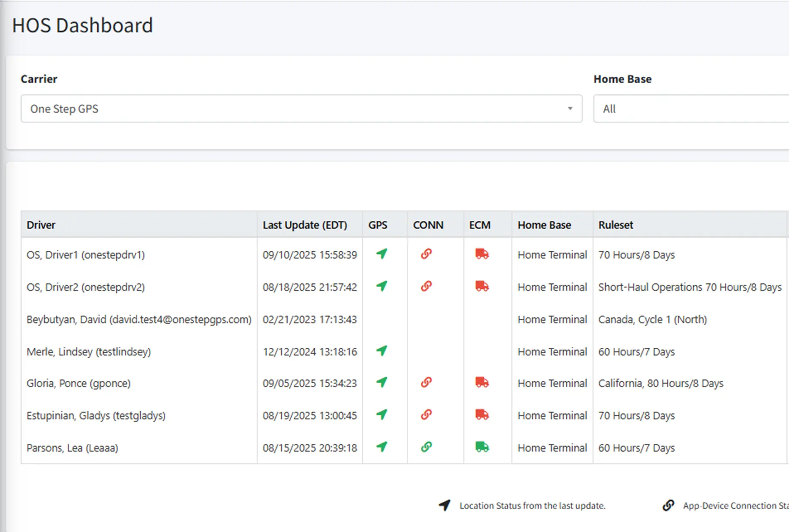Select driver Merle, Lindsey (testlindsey)
The width and height of the screenshot is (789, 532).
89,352
